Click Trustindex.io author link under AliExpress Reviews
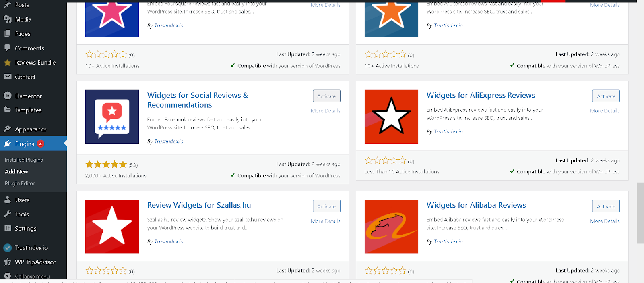This screenshot has width=644, height=283. (448, 132)
